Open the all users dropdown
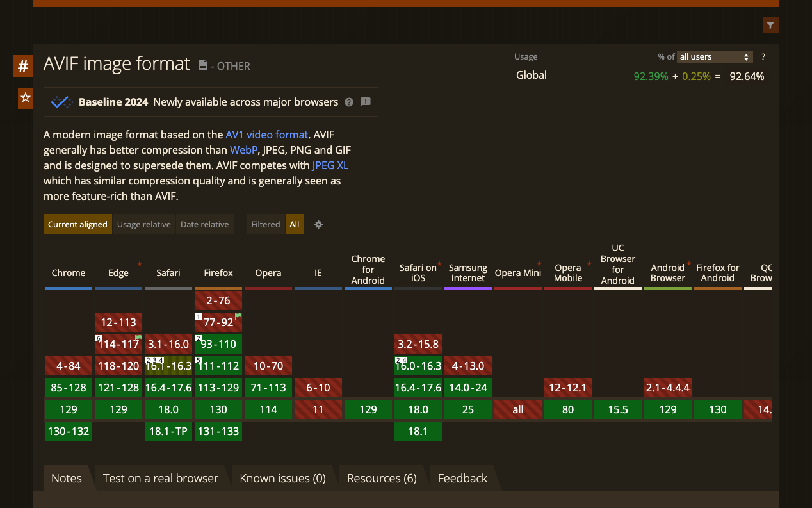812x508 pixels. 715,57
